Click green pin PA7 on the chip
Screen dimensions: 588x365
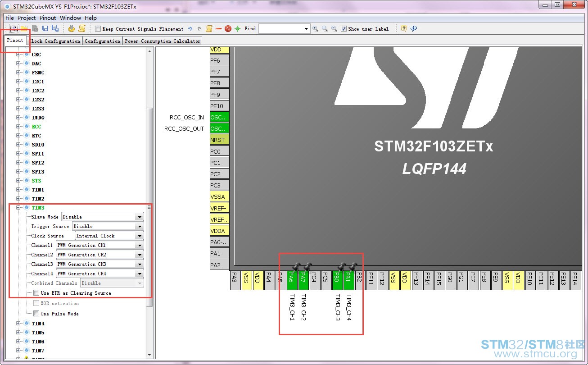pyautogui.click(x=303, y=281)
